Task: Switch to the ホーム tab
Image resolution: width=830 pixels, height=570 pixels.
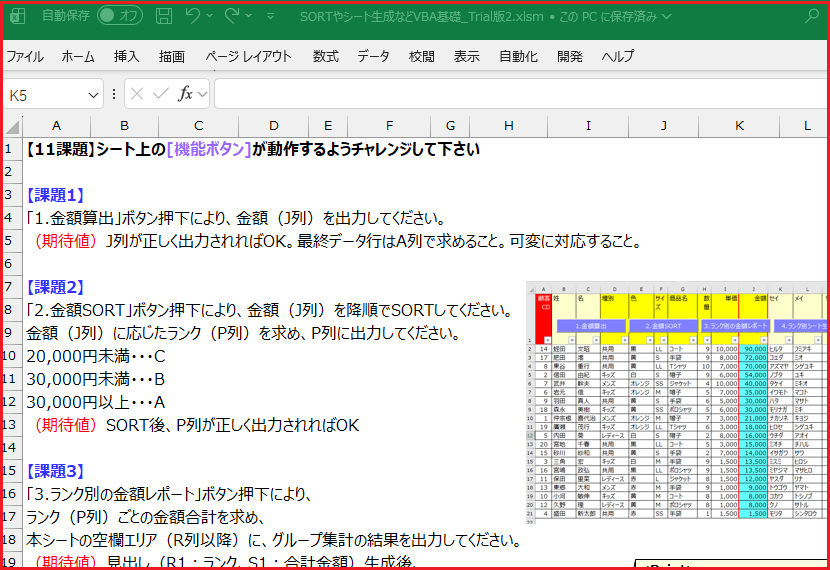Action: pyautogui.click(x=78, y=56)
